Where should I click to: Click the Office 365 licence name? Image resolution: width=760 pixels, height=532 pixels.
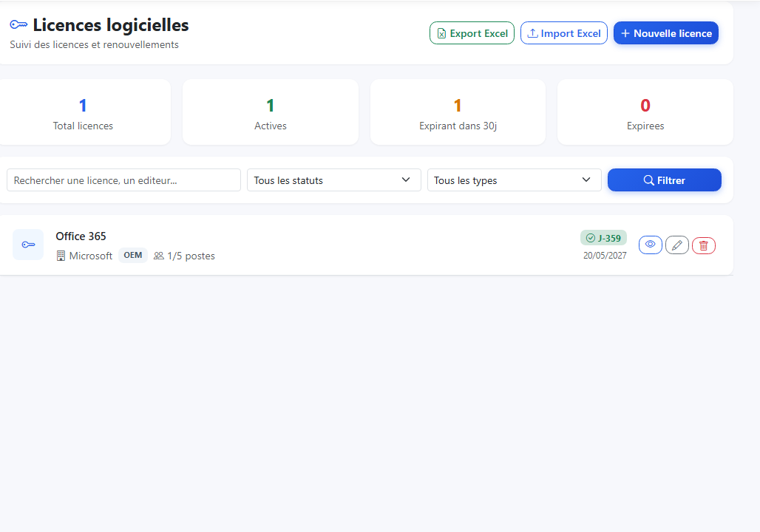tap(81, 236)
